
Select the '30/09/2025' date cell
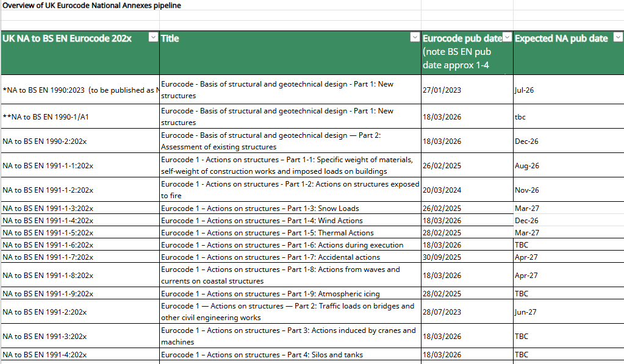point(467,257)
